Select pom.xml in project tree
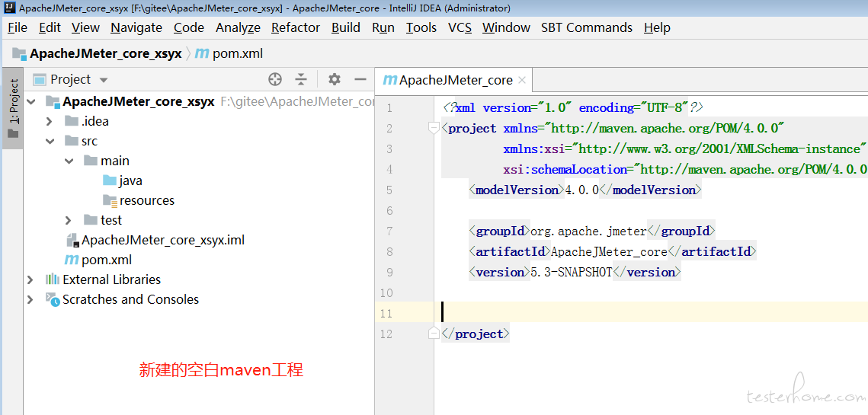Image resolution: width=868 pixels, height=415 pixels. [x=106, y=260]
